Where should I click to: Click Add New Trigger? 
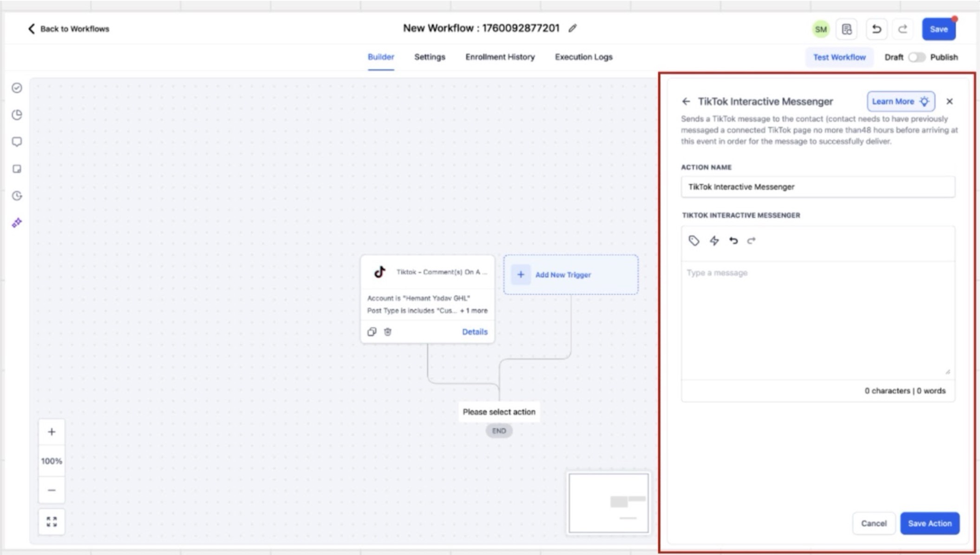(x=562, y=275)
